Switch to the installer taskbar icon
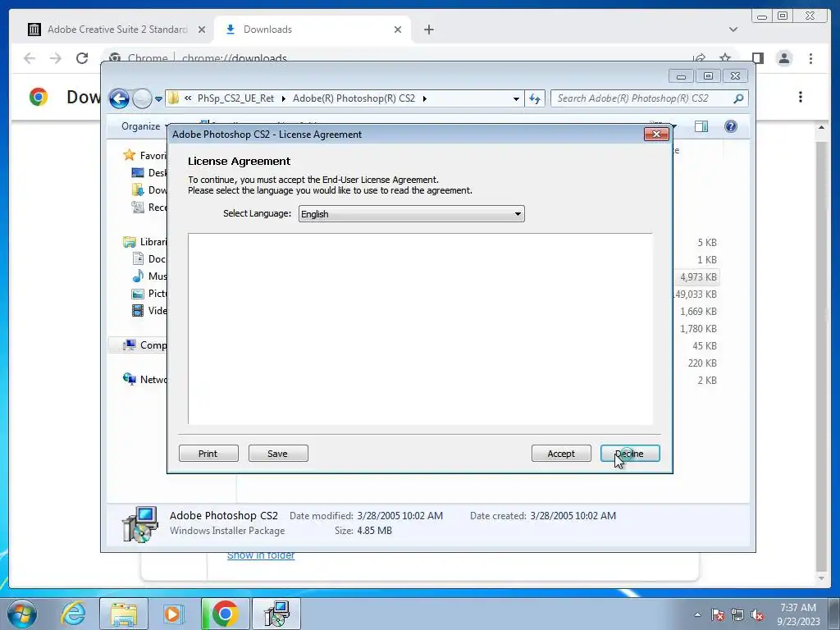The height and width of the screenshot is (630, 840). click(x=276, y=614)
